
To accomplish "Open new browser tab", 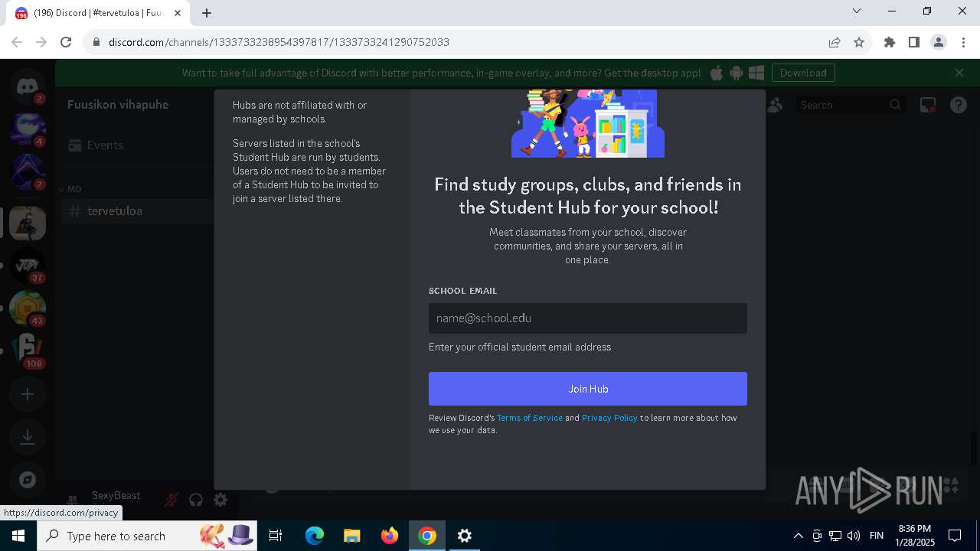I will click(x=207, y=12).
